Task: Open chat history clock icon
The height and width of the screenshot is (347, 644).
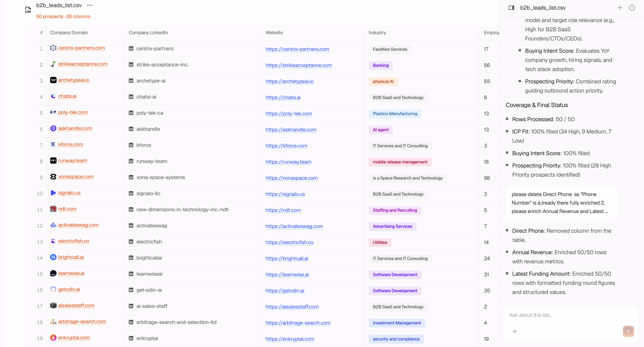Action: coord(632,8)
